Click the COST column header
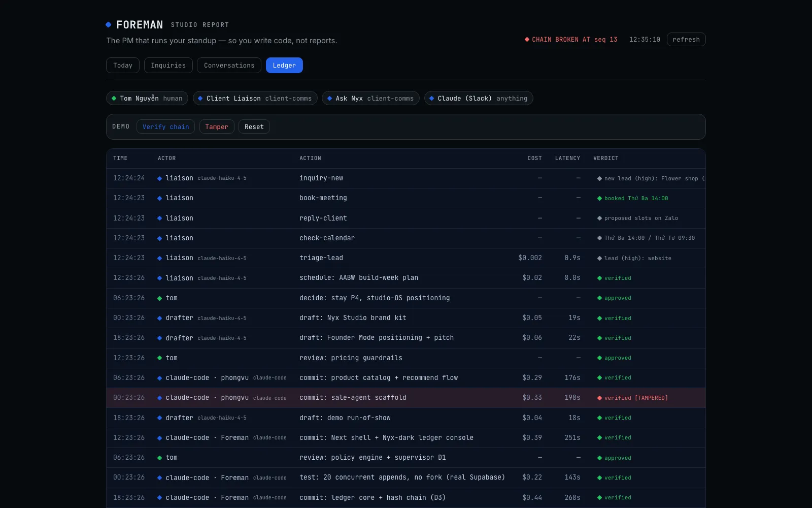 534,158
